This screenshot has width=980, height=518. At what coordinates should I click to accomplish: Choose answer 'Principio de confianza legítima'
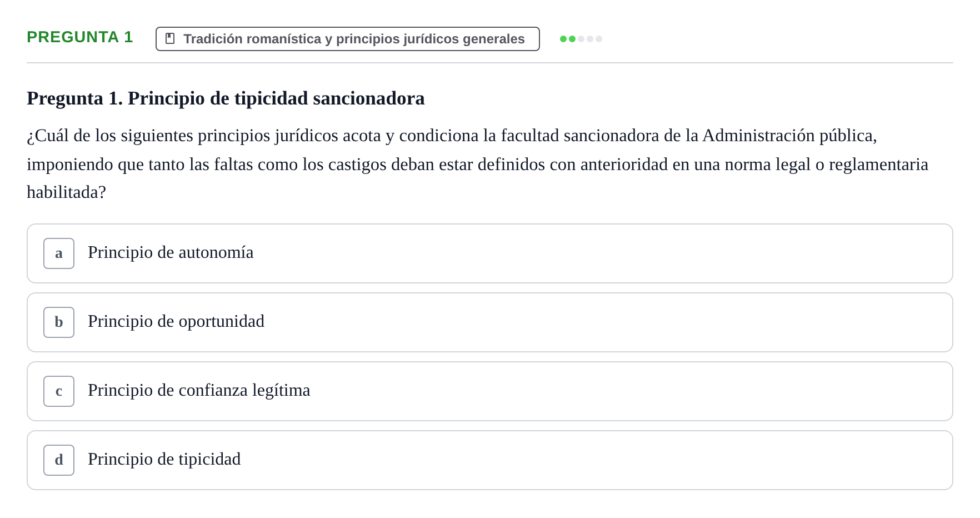coord(490,391)
